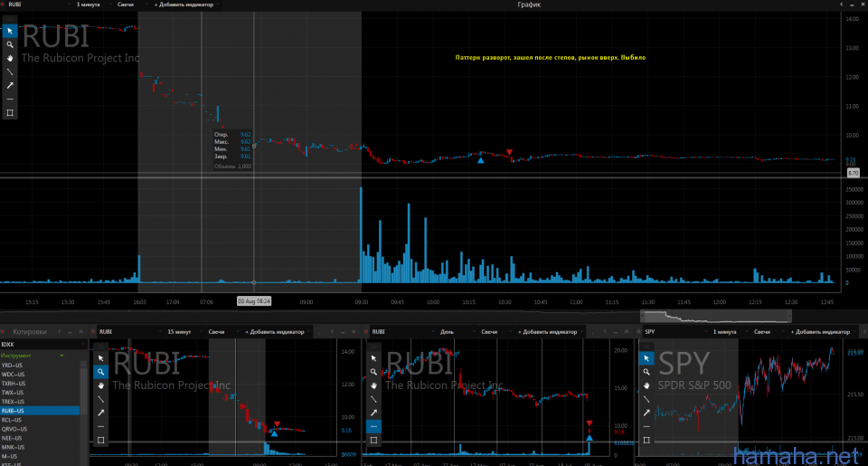Select TXRH–US in quotes list
The width and height of the screenshot is (868, 466).
click(x=40, y=384)
